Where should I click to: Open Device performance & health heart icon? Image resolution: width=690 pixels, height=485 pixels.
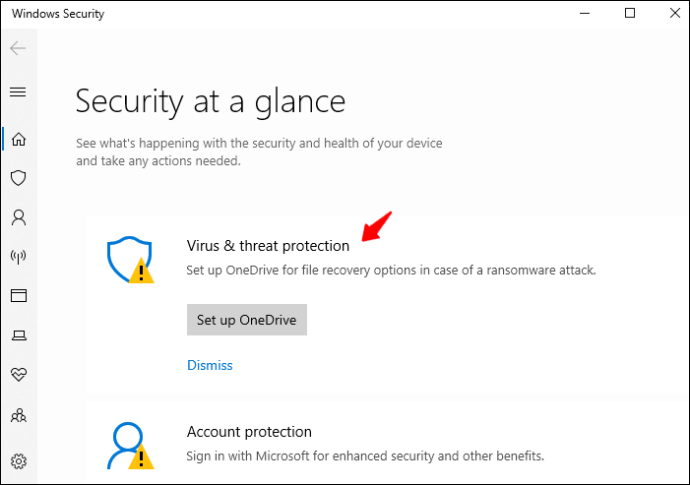pos(18,375)
